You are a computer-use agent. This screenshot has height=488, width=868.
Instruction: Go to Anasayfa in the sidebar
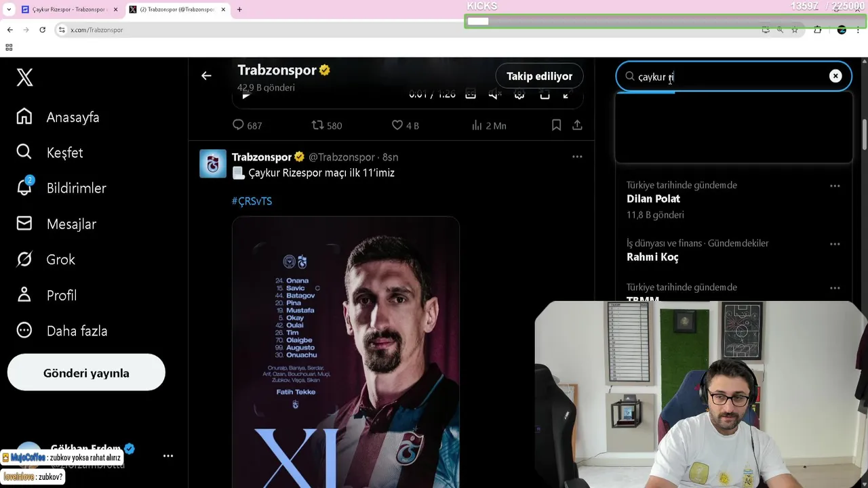pyautogui.click(x=58, y=117)
